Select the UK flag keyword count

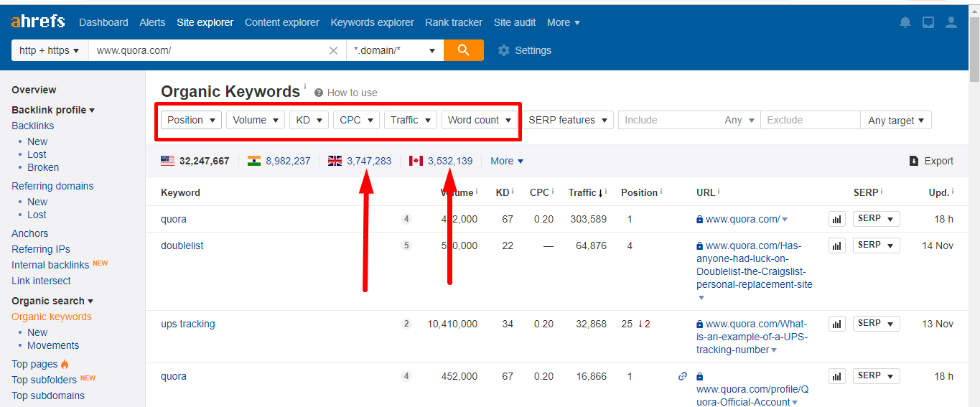coord(360,161)
